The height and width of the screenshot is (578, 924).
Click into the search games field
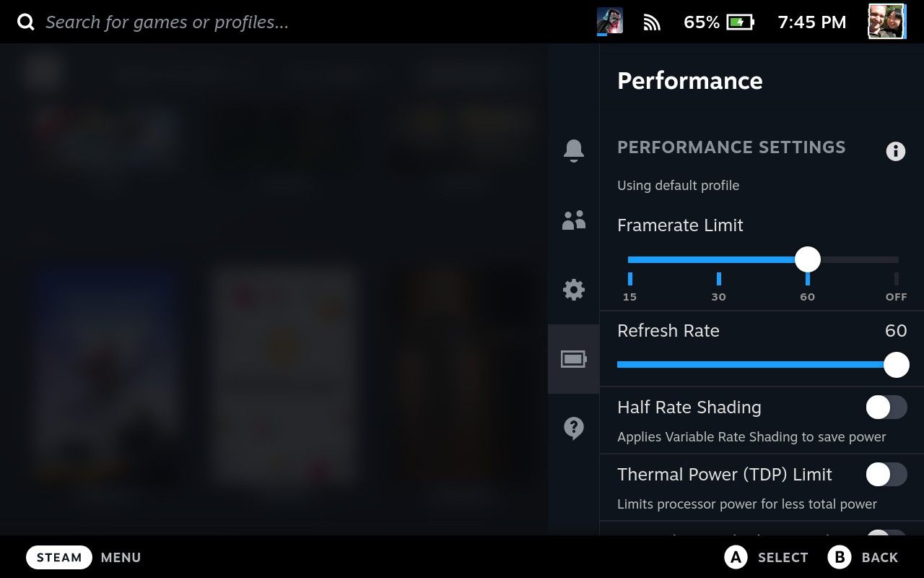(x=167, y=22)
